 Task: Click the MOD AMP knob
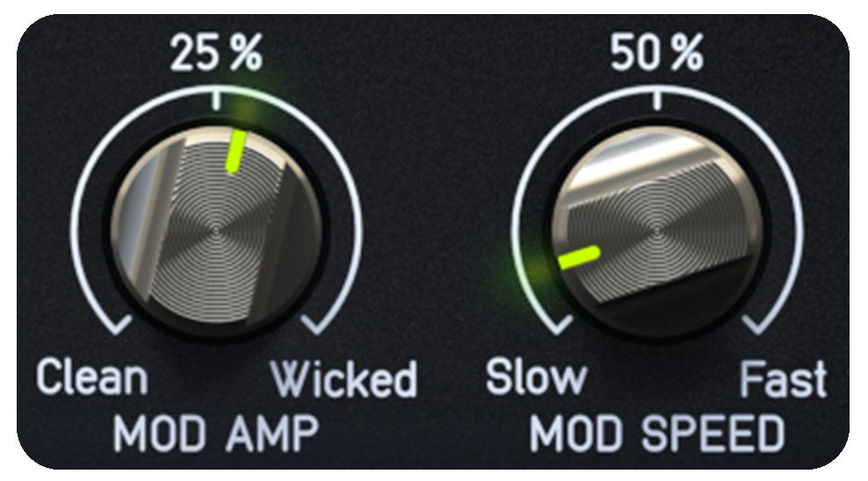click(216, 228)
